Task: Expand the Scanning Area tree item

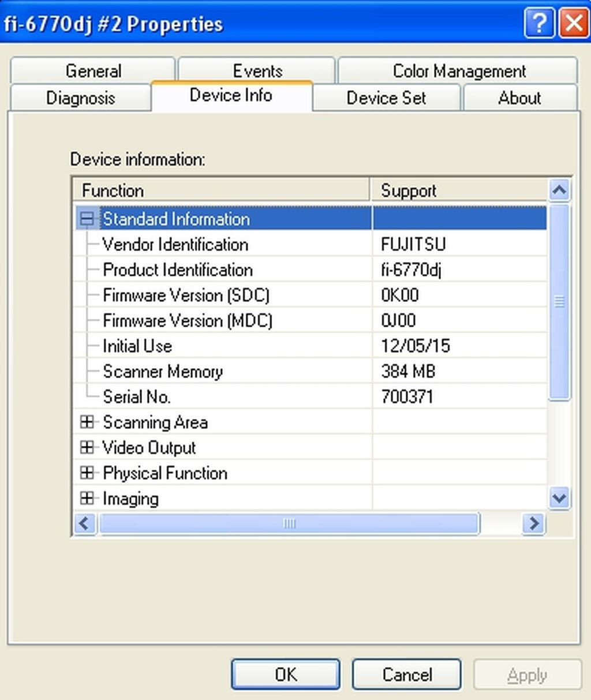Action: (88, 422)
